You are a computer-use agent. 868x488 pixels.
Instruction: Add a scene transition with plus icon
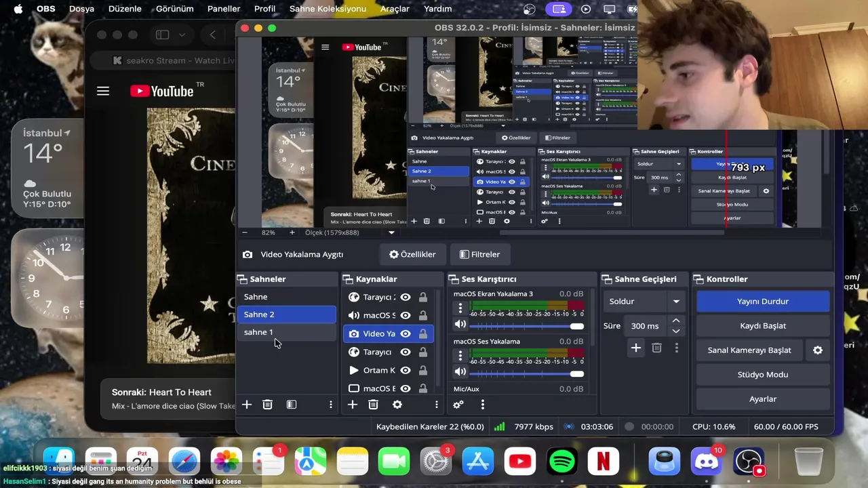click(635, 348)
